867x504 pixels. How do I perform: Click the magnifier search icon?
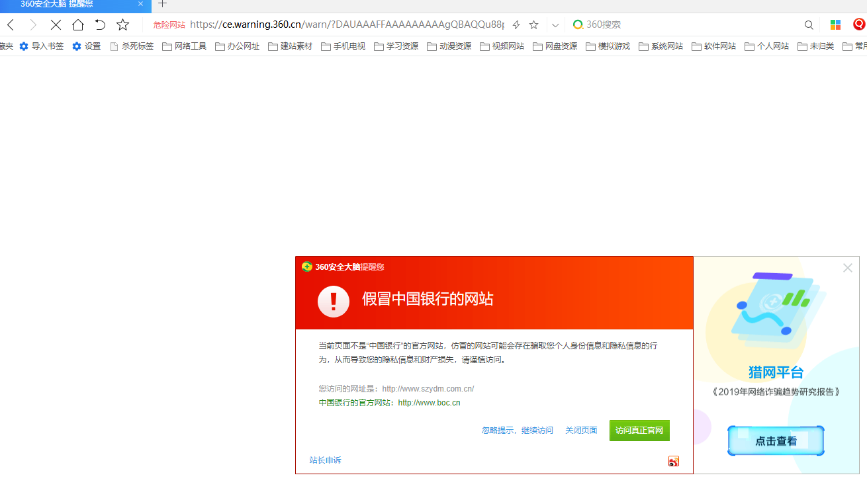coord(809,25)
